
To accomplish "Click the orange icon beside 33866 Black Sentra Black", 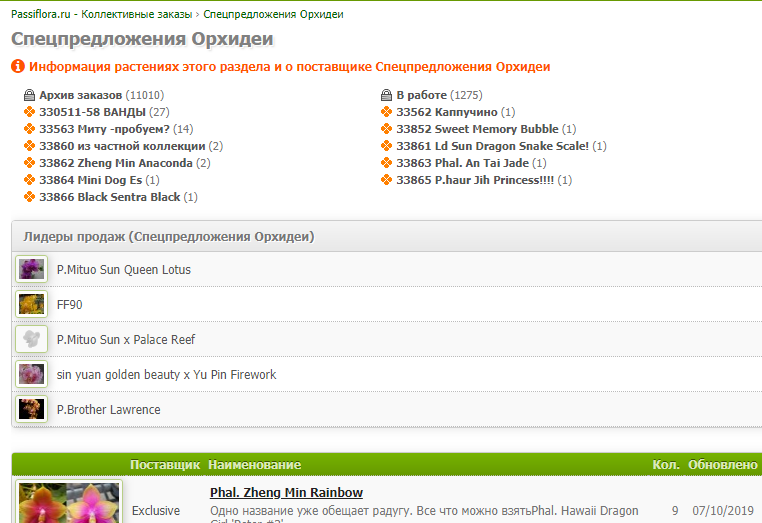I will tap(29, 197).
